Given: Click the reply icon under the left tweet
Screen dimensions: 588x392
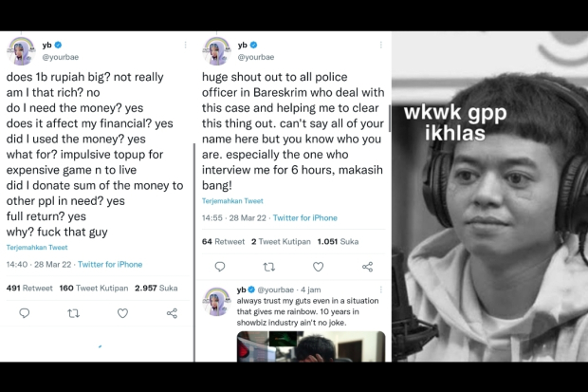Looking at the screenshot, I should click(25, 312).
